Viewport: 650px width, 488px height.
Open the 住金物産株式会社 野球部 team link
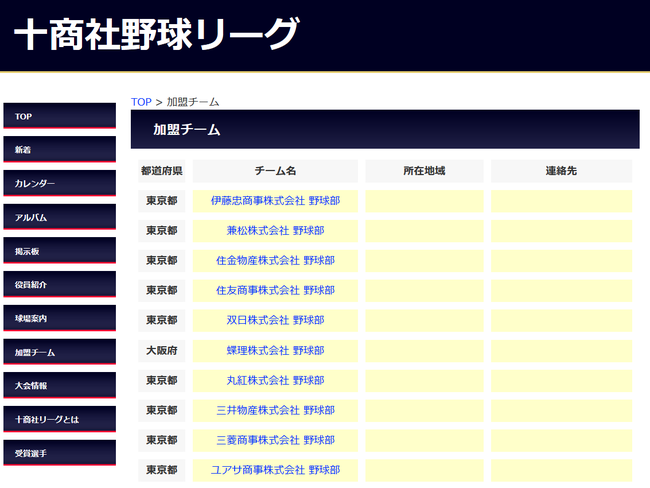coord(275,260)
